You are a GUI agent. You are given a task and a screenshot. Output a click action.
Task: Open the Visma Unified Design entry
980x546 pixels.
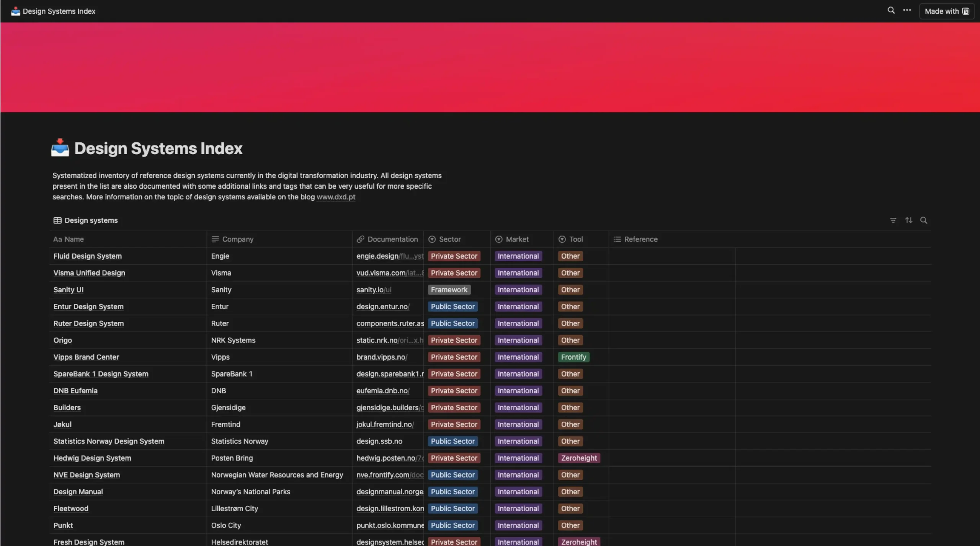click(x=89, y=273)
